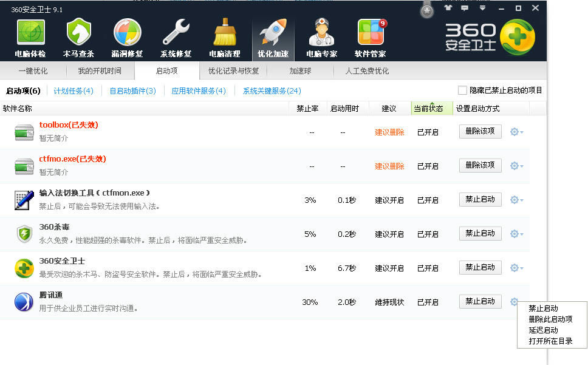Open gear dropdown for 360杀毒 row
This screenshot has height=365, width=588.
point(516,234)
